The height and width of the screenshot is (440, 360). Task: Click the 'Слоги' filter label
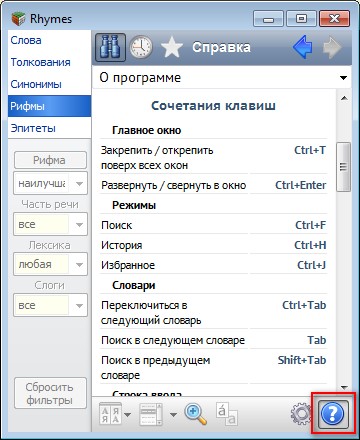pyautogui.click(x=49, y=286)
